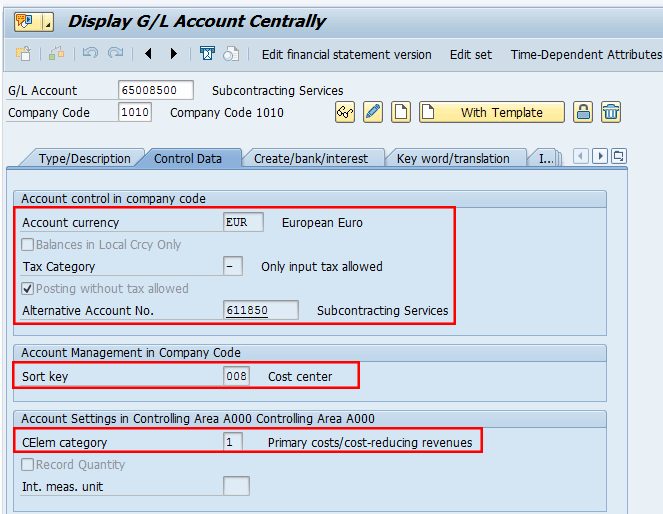663x514 pixels.
Task: Switch to the Type/Description tab
Action: [x=84, y=158]
